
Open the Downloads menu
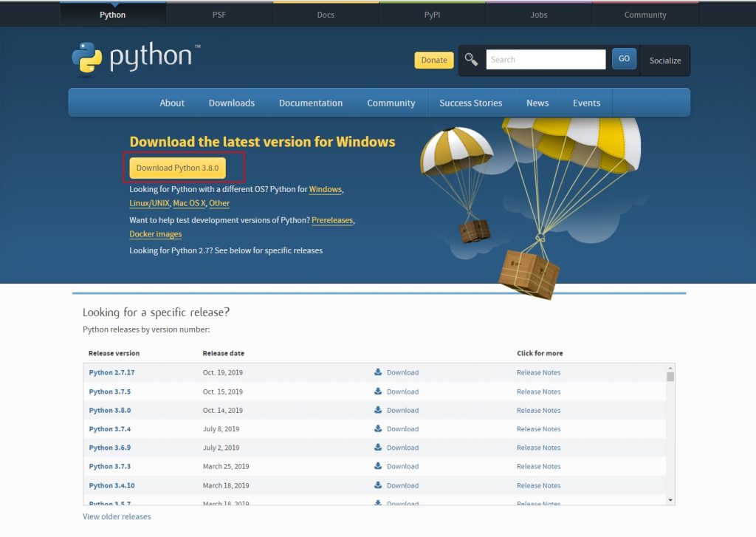[231, 103]
